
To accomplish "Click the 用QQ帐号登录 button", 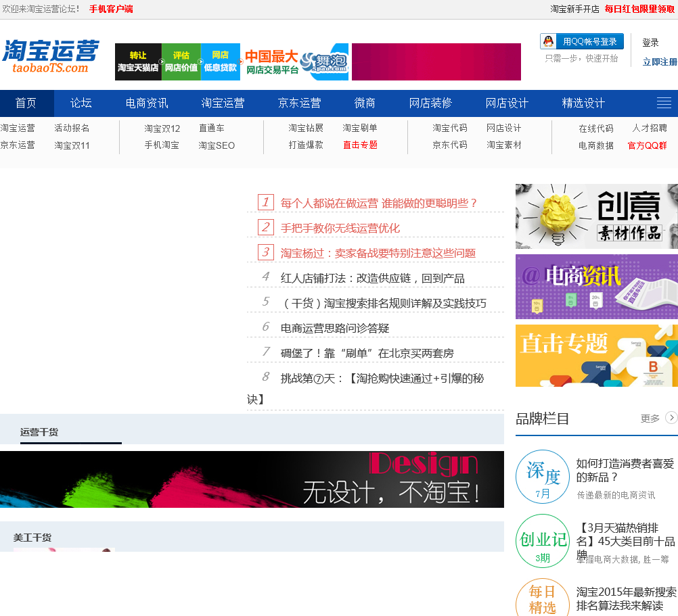I will [581, 41].
